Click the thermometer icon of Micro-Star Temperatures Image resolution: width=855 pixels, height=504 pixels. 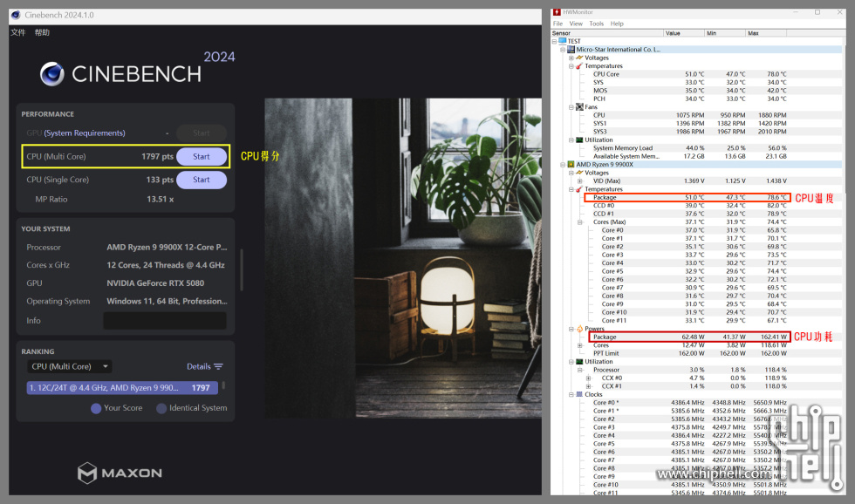click(x=579, y=66)
